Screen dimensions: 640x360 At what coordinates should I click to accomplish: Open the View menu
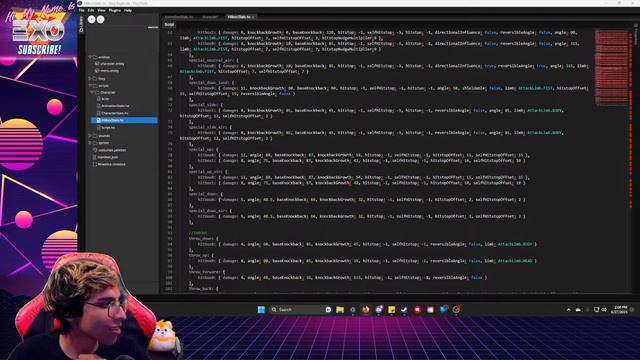[101, 10]
